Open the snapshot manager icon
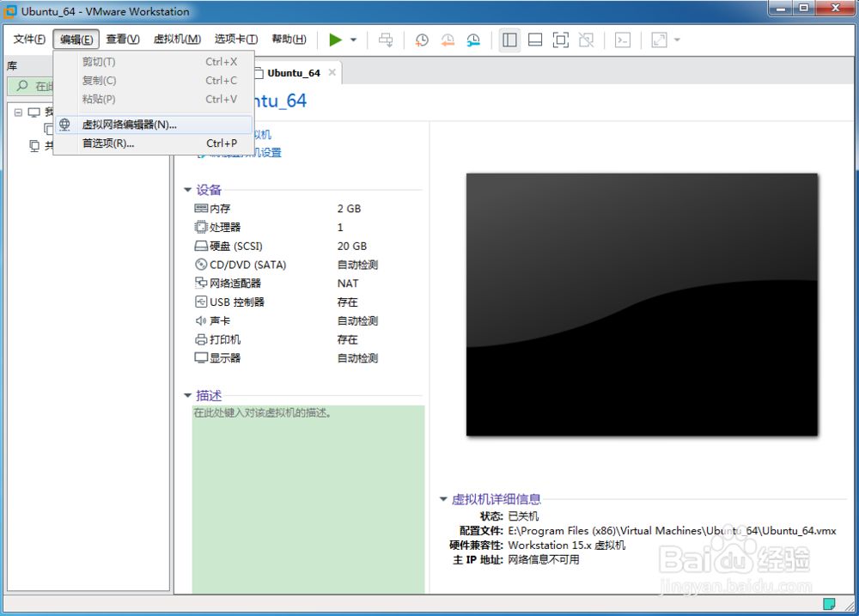Image resolution: width=859 pixels, height=616 pixels. [x=473, y=40]
